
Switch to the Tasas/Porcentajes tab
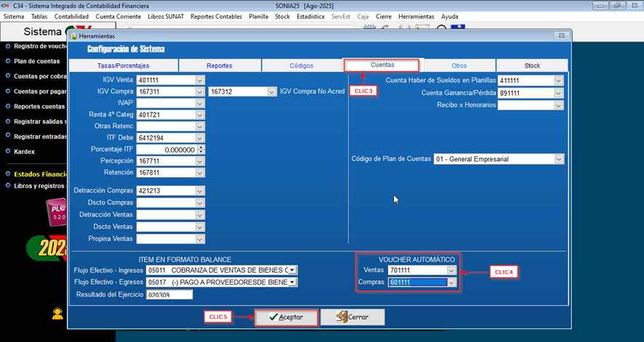coord(123,65)
